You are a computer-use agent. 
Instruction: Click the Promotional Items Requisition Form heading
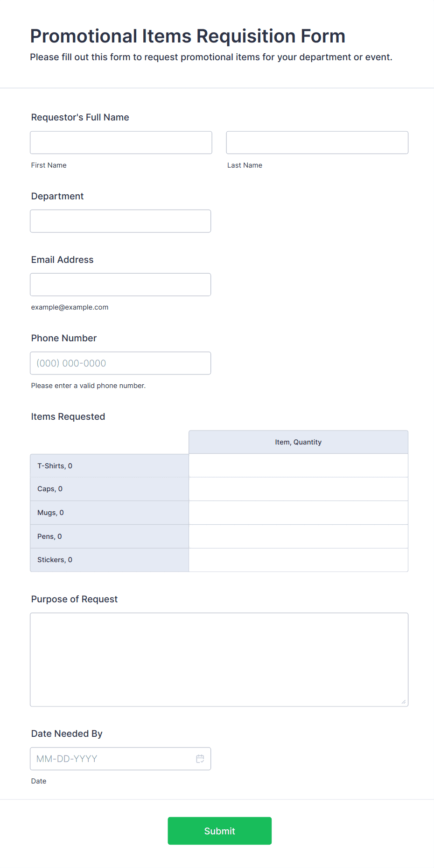188,36
